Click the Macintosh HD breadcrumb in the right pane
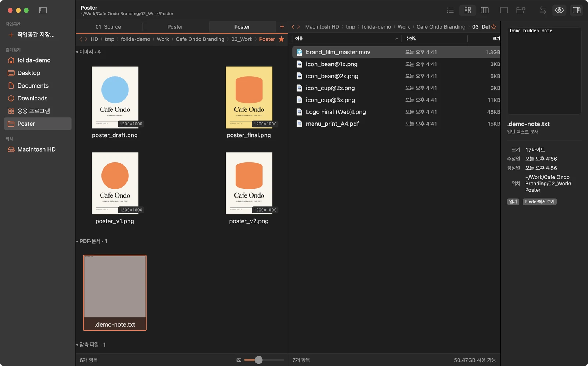588x366 pixels. pyautogui.click(x=322, y=27)
